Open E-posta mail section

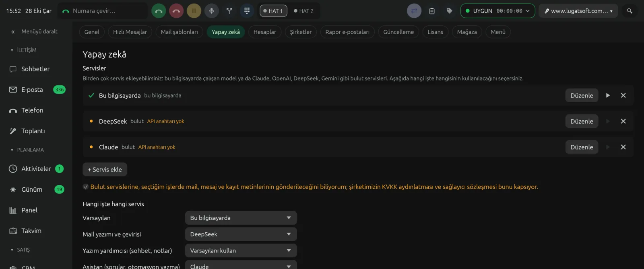(x=36, y=89)
